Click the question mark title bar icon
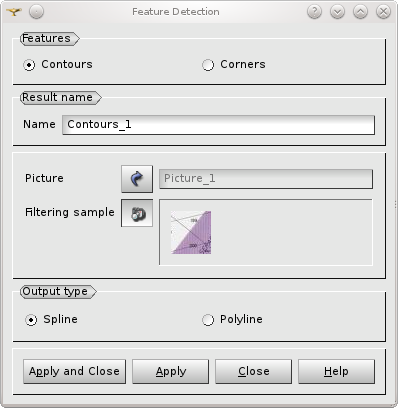Image resolution: width=398 pixels, height=408 pixels. [314, 12]
